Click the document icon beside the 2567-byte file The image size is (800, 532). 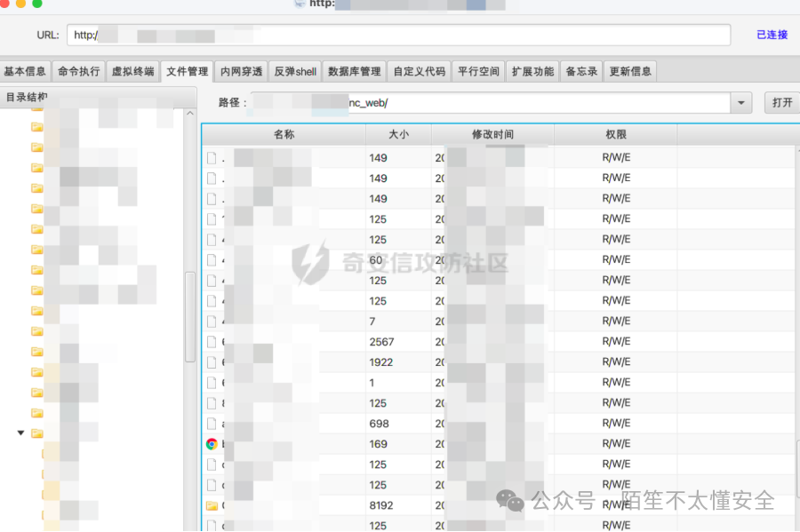coord(211,341)
